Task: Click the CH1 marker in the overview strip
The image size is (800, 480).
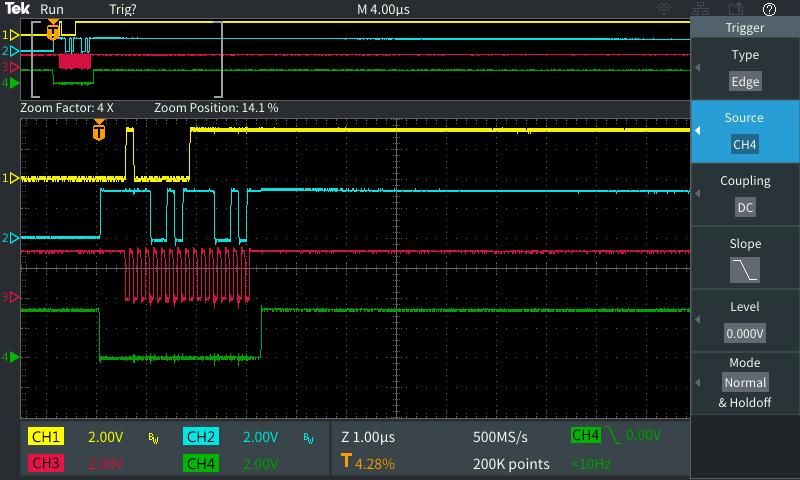Action: coord(11,35)
